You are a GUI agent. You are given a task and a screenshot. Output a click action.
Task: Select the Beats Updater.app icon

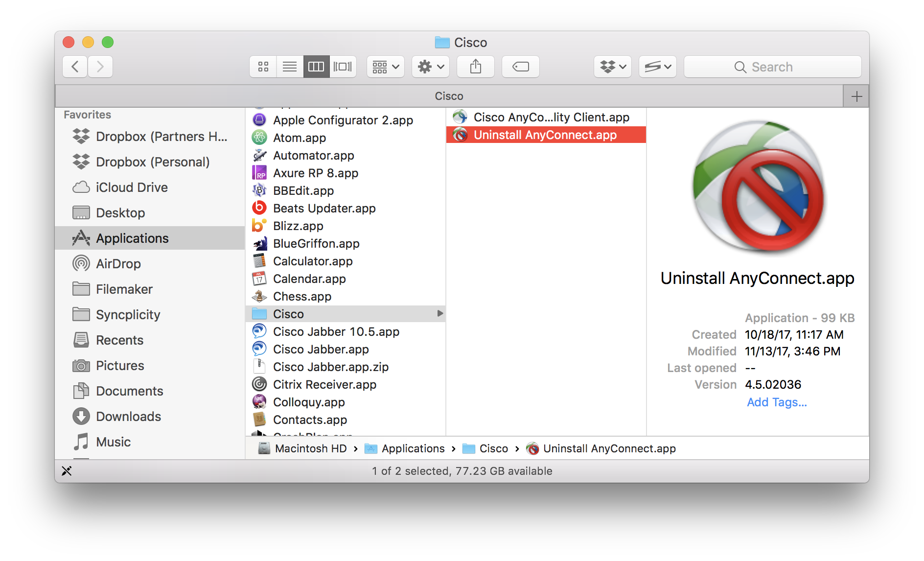click(x=259, y=208)
